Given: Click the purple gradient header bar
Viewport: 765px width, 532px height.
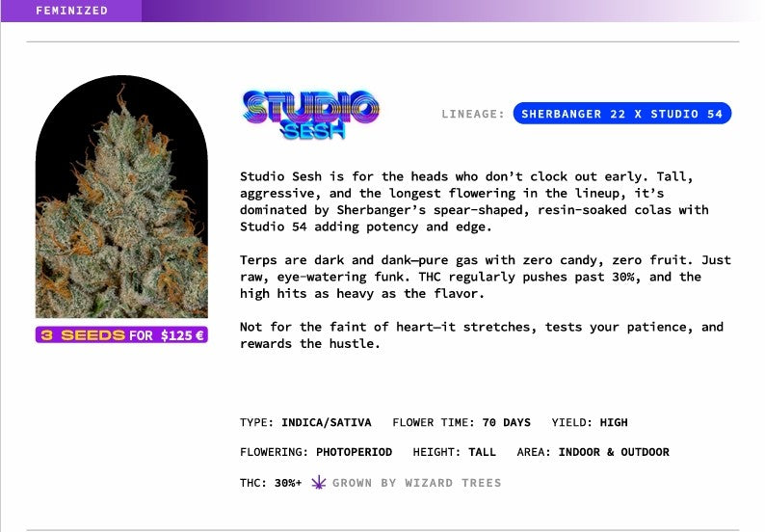Looking at the screenshot, I should (x=434, y=11).
